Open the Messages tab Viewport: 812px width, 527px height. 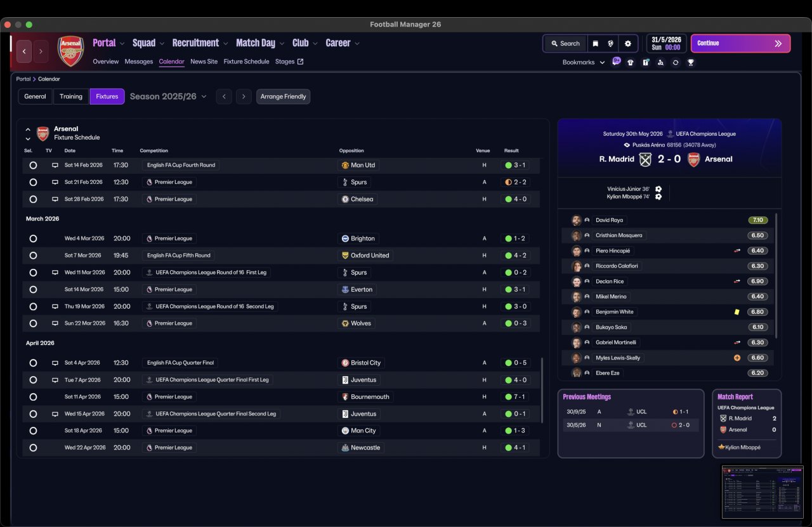[x=138, y=62]
